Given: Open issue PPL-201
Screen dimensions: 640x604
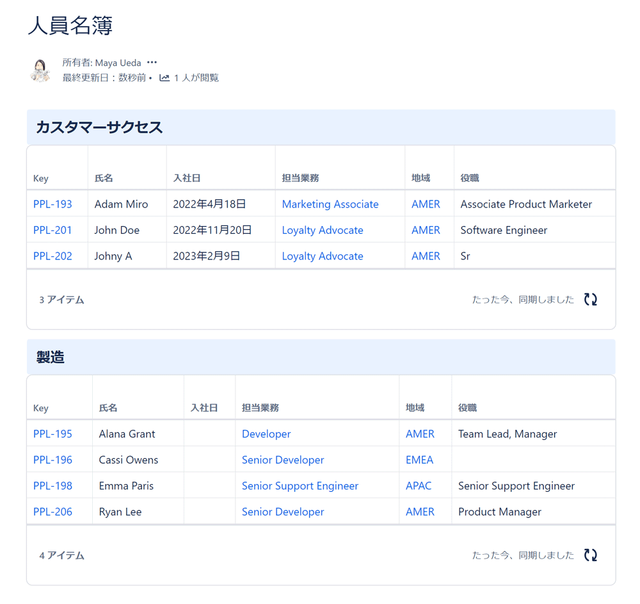Looking at the screenshot, I should [x=52, y=230].
